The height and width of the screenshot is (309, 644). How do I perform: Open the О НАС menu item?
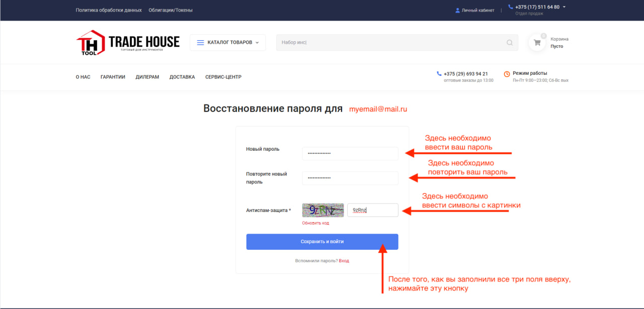[x=83, y=77]
